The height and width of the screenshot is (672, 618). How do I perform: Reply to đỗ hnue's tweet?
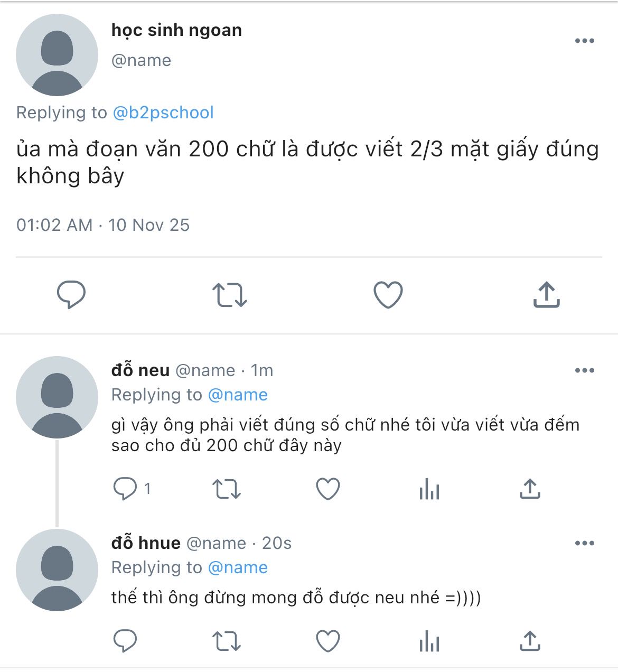(x=125, y=641)
